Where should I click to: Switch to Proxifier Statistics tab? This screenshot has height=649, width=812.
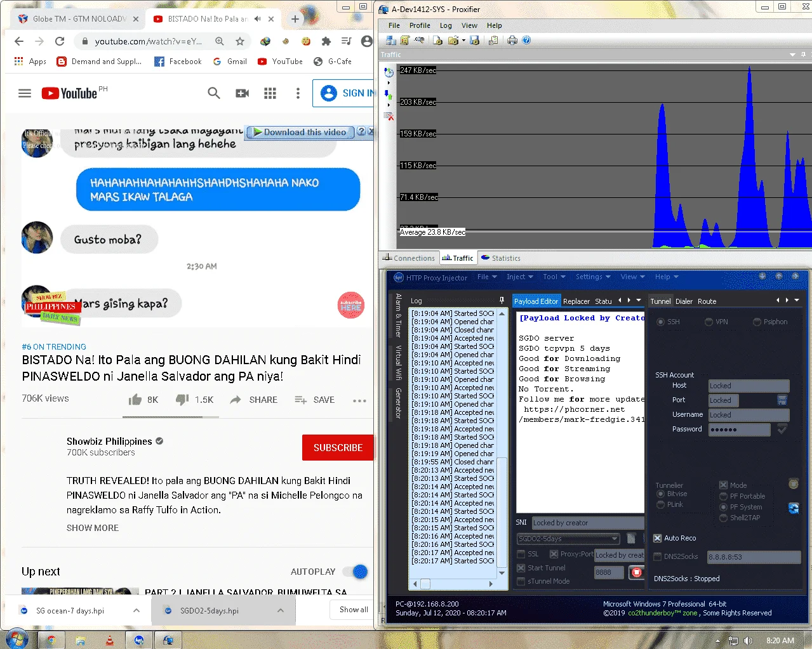pos(500,258)
